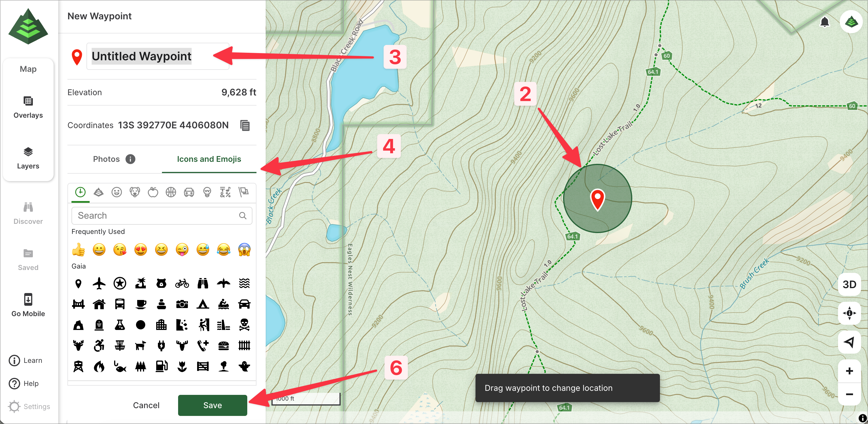Save the new waypoint
Image resolution: width=868 pixels, height=424 pixels.
212,405
